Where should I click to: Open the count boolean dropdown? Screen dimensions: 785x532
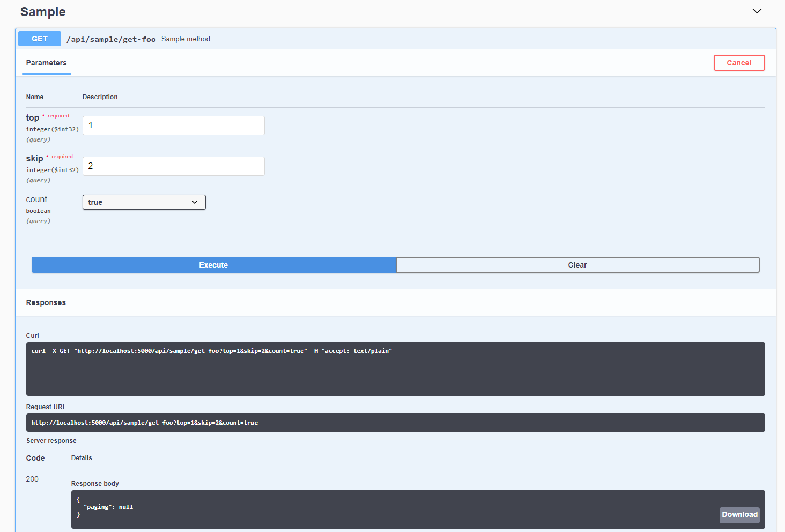click(x=144, y=202)
